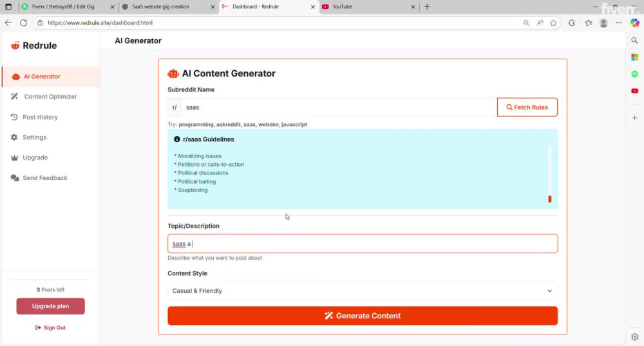Screen dimensions: 644x346
Task: Open browser extensions puzzle icon
Action: (x=572, y=23)
